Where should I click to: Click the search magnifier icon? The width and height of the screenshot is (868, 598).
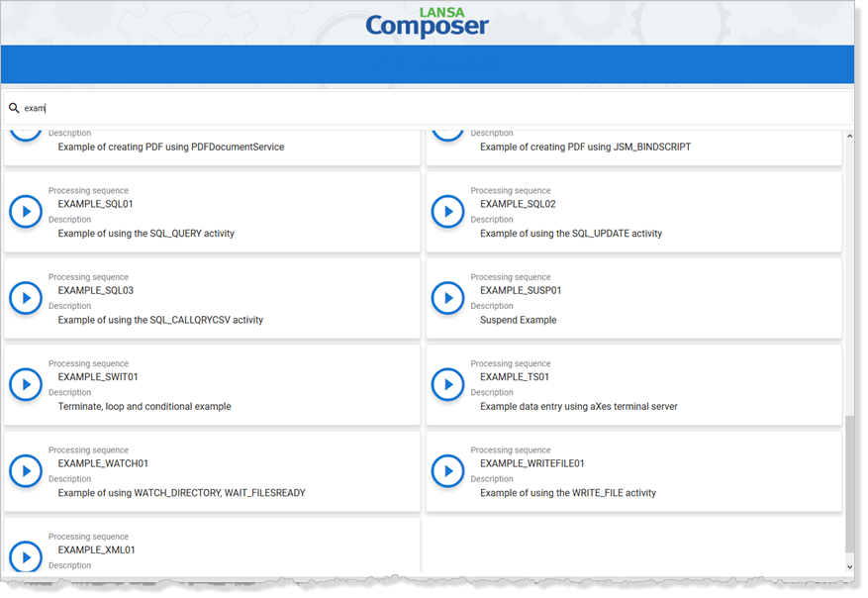(x=14, y=108)
